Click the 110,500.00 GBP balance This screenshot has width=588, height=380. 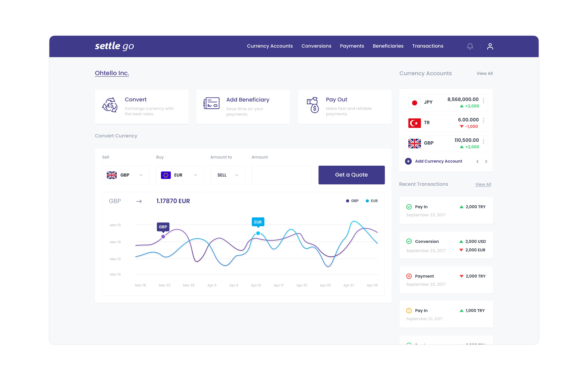467,140
